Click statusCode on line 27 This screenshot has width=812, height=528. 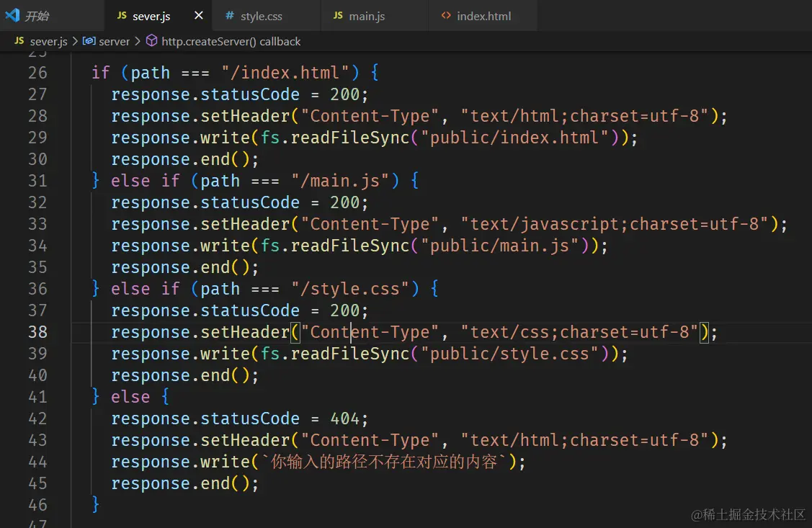click(250, 94)
